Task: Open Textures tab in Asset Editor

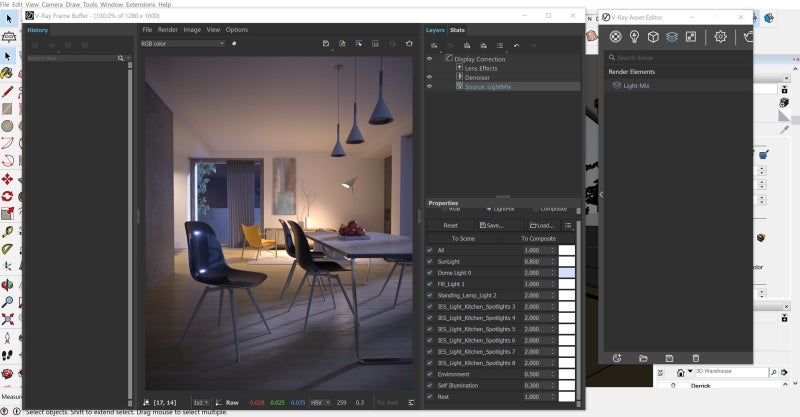Action: coord(691,36)
